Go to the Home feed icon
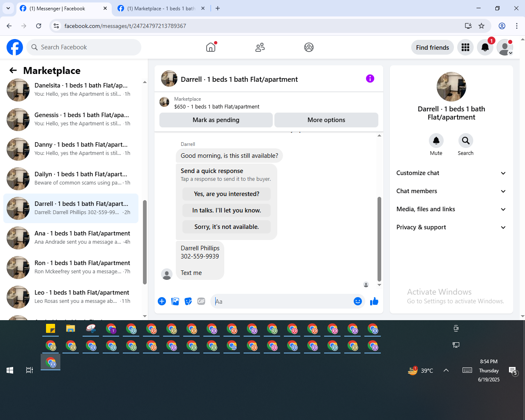The image size is (525, 420). tap(211, 47)
